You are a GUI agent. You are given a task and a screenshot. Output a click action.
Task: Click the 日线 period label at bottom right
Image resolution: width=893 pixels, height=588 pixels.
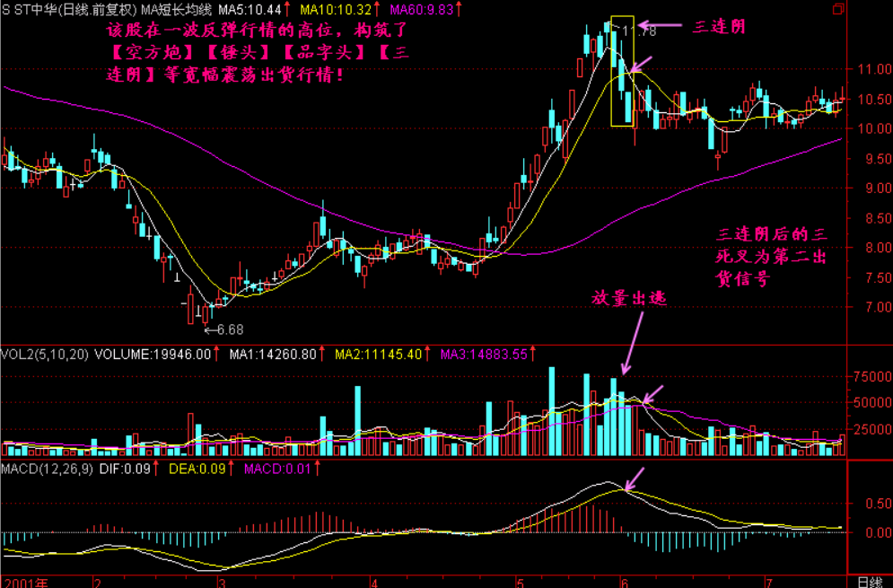coord(869,581)
